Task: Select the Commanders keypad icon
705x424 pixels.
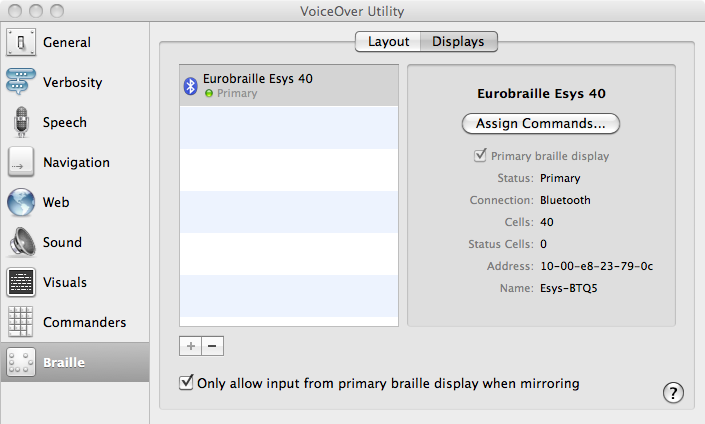Action: pyautogui.click(x=21, y=323)
